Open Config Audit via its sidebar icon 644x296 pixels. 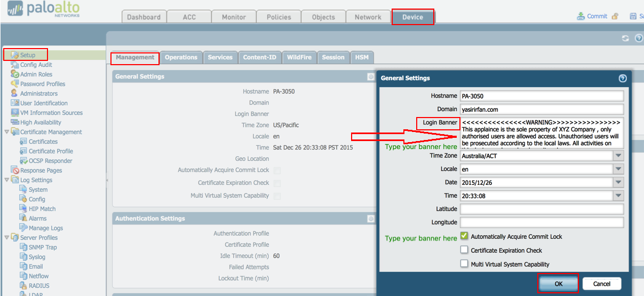click(15, 65)
